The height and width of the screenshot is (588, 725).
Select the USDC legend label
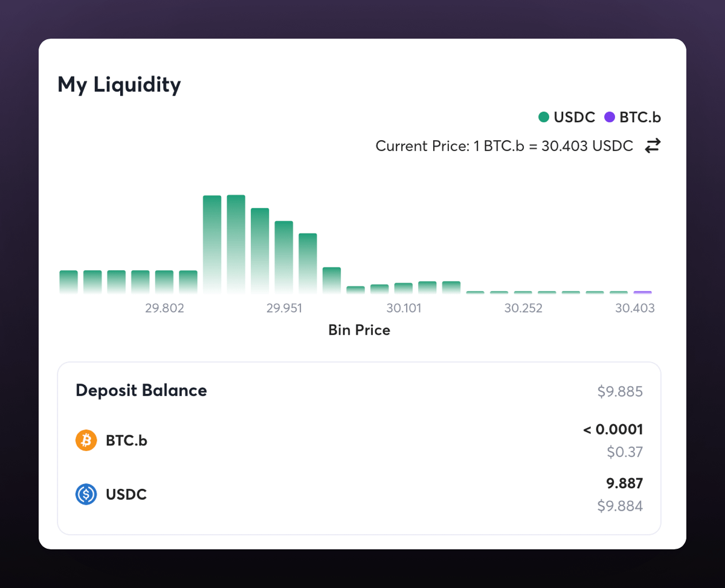[574, 117]
